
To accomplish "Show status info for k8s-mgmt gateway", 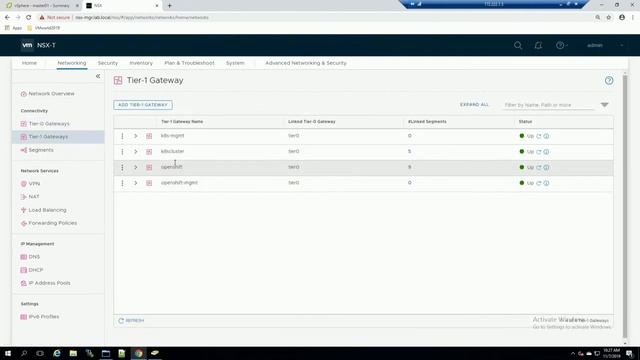I will [546, 136].
